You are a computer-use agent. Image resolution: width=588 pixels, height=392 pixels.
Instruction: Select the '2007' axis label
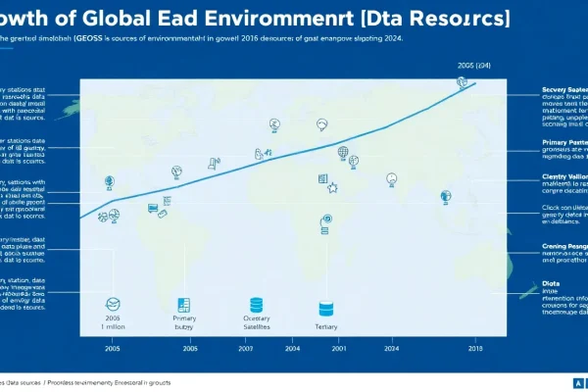pos(245,349)
